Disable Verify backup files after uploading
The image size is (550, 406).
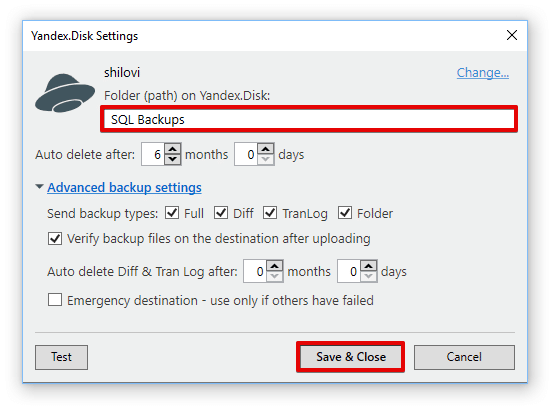pos(55,239)
